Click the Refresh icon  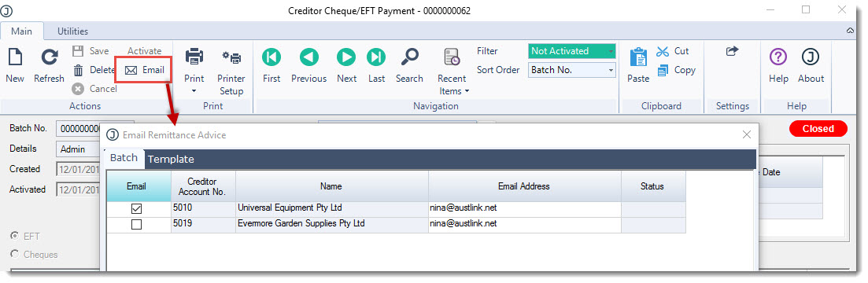point(50,57)
